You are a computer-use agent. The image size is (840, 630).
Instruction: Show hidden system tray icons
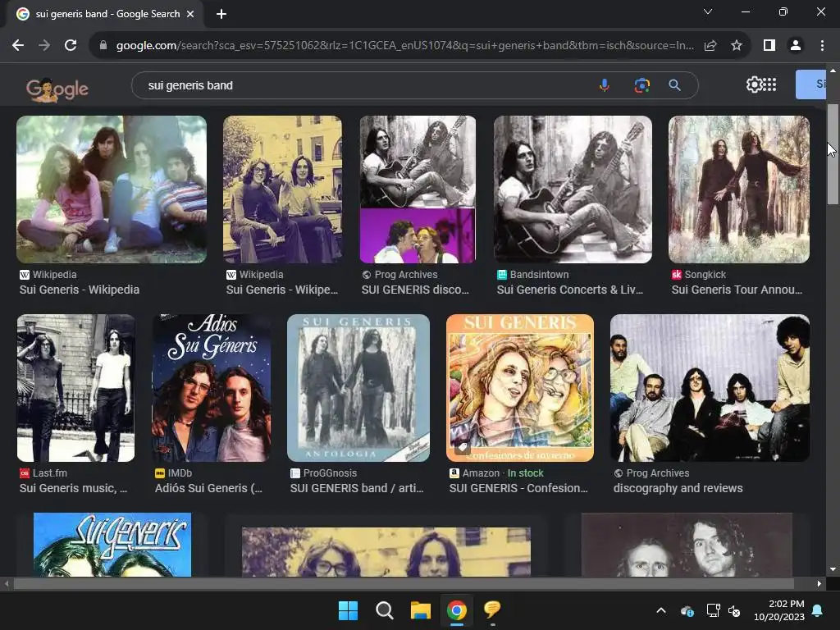661,610
